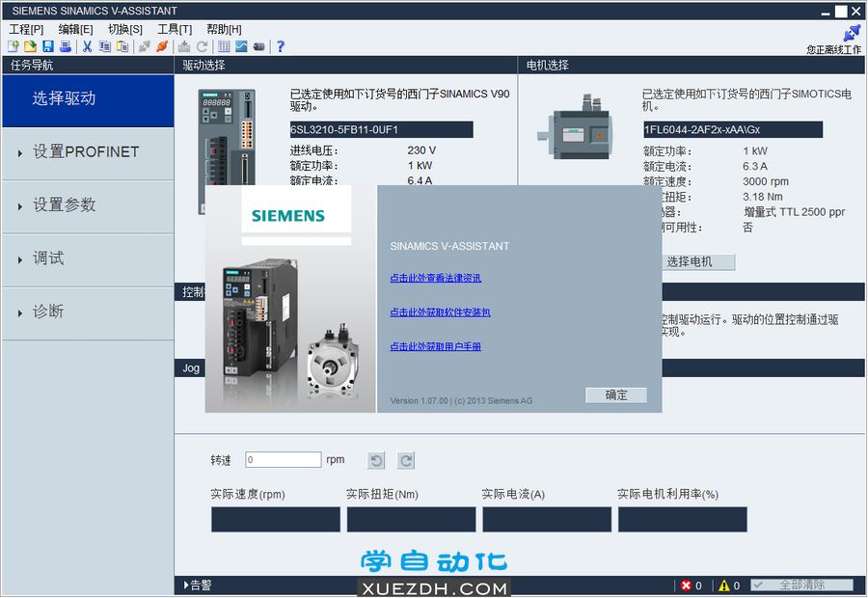Screen dimensions: 868x598
Task: Expand 设置参数 navigation item
Action: (x=88, y=206)
